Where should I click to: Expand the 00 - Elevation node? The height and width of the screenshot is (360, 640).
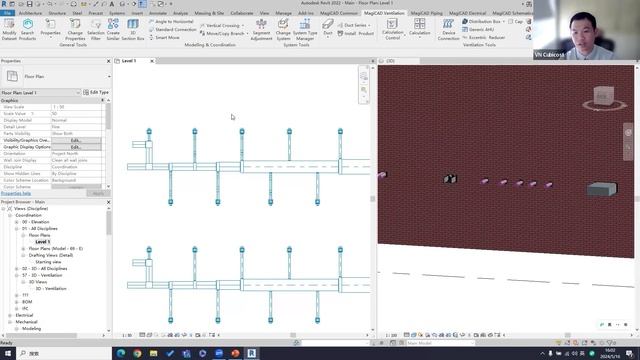click(x=17, y=222)
